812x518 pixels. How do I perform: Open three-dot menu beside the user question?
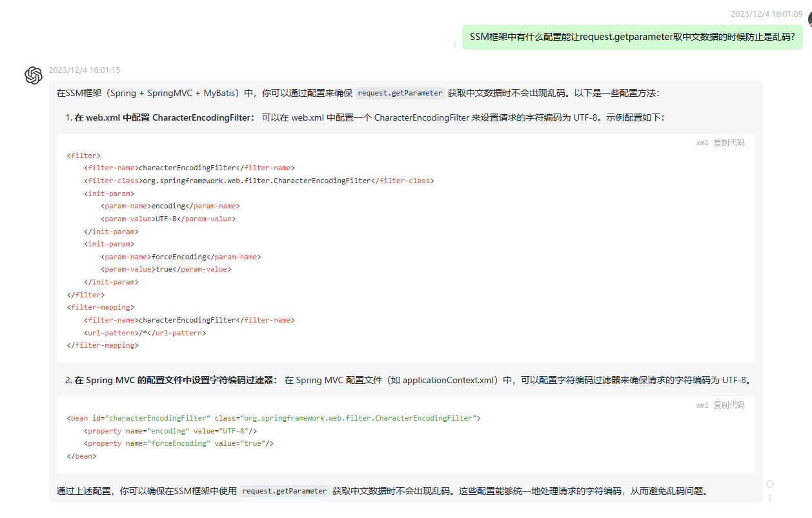click(454, 45)
